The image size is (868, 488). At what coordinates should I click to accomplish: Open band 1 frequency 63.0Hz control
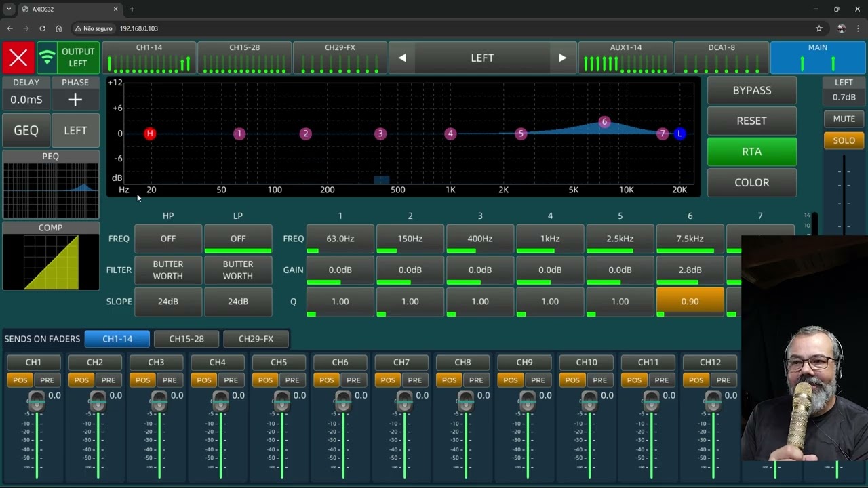pyautogui.click(x=340, y=239)
